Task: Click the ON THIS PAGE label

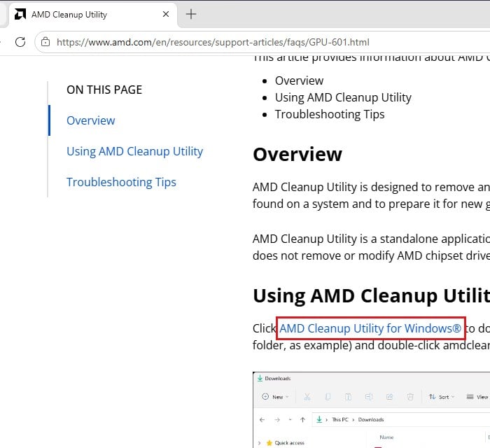Action: pos(104,90)
